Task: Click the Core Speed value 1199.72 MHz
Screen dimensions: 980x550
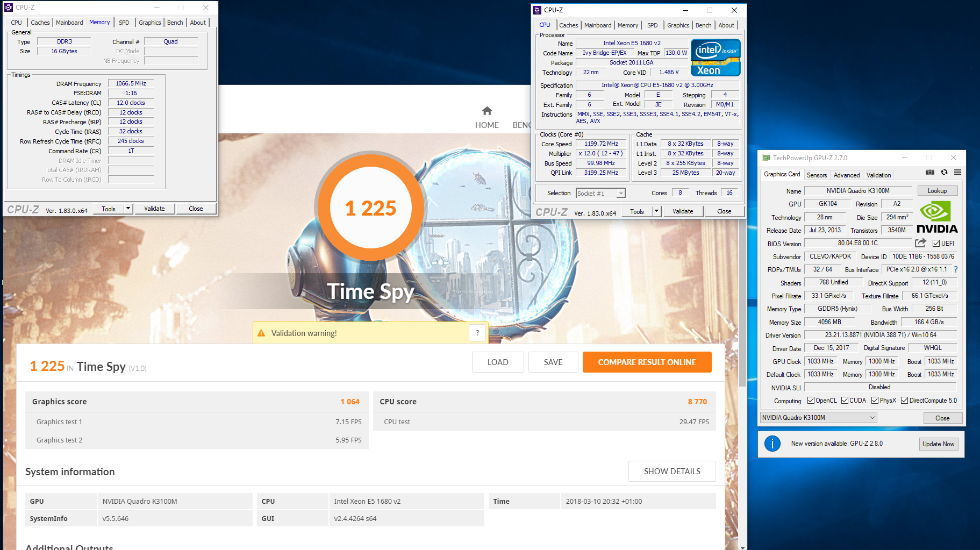Action: (x=602, y=144)
